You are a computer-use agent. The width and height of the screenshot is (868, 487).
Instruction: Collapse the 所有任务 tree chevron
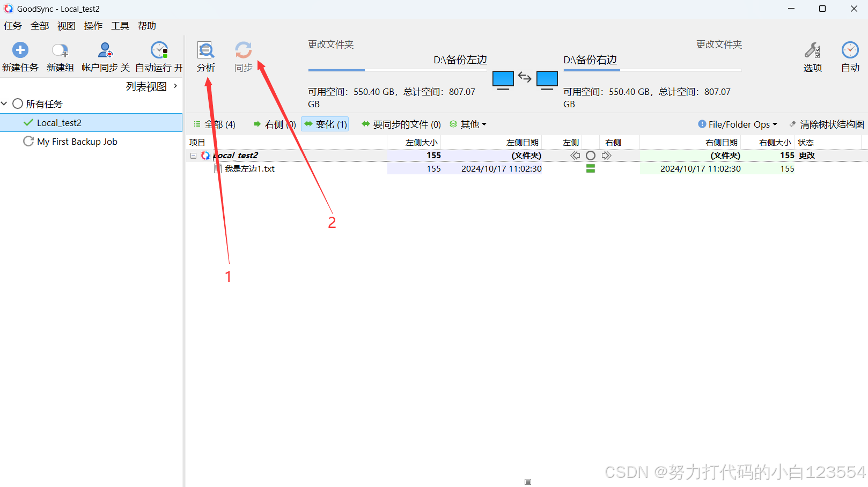pyautogui.click(x=4, y=104)
